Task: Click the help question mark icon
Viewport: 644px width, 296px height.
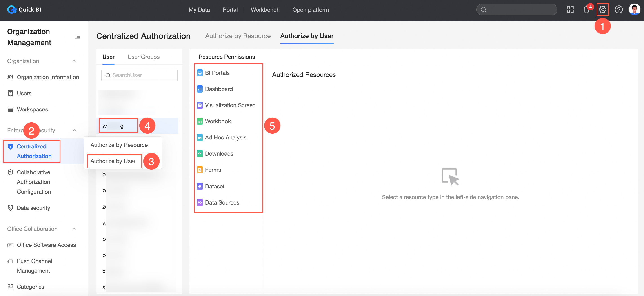Action: [x=619, y=9]
